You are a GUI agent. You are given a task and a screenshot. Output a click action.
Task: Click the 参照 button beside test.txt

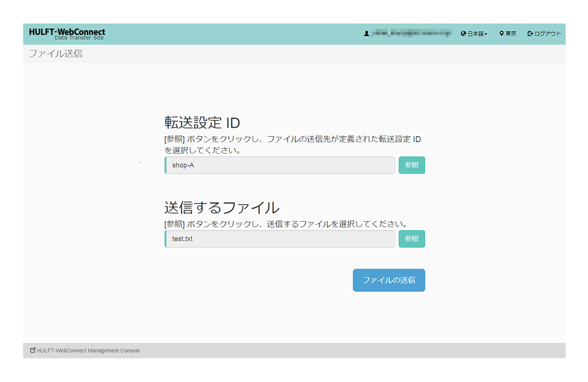(x=411, y=239)
